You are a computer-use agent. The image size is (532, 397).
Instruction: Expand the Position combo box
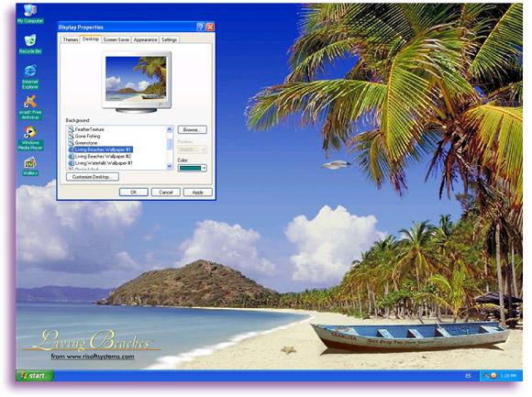[x=192, y=149]
